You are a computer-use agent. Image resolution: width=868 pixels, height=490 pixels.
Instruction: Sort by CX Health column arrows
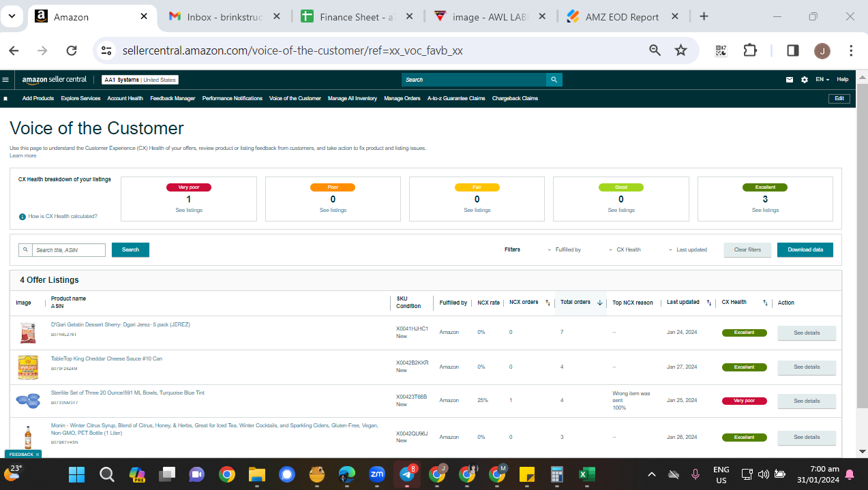click(765, 303)
